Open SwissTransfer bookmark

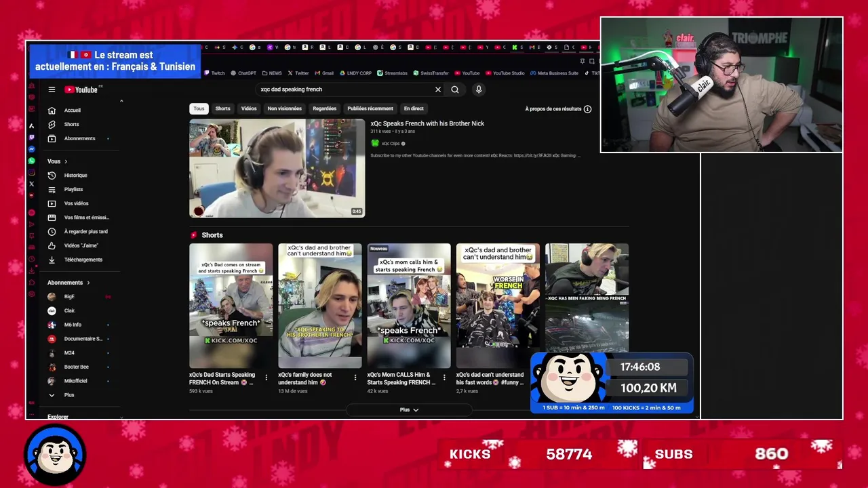point(431,73)
